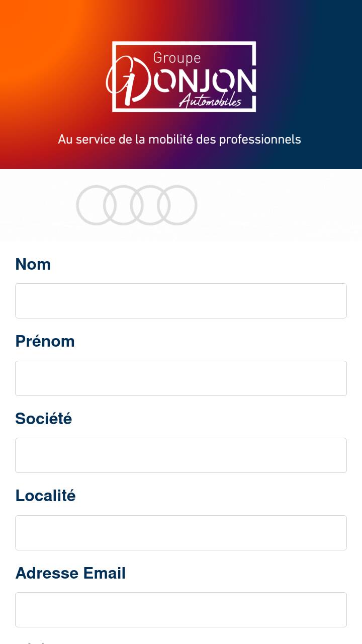Click the "ONJON" lettering in the header logo
The height and width of the screenshot is (644, 362).
204,80
